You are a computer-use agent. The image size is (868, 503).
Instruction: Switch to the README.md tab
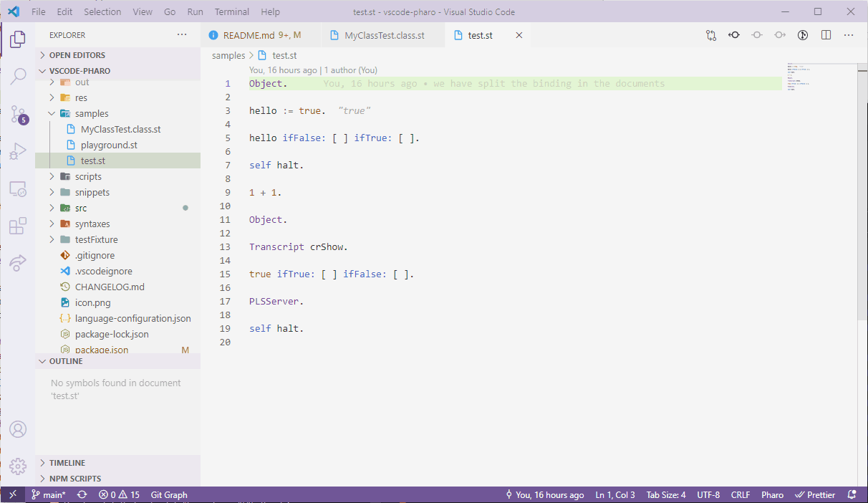click(261, 35)
